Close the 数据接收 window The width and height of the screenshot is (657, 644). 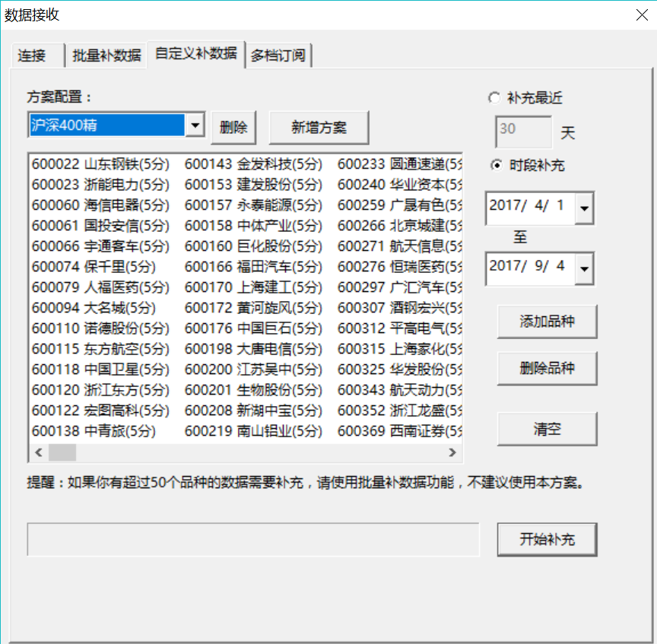(642, 15)
